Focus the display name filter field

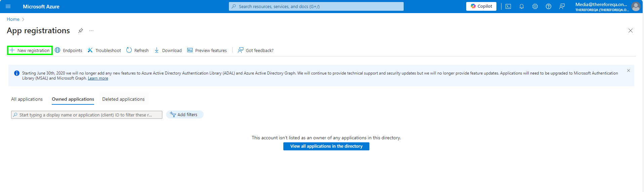pos(87,115)
